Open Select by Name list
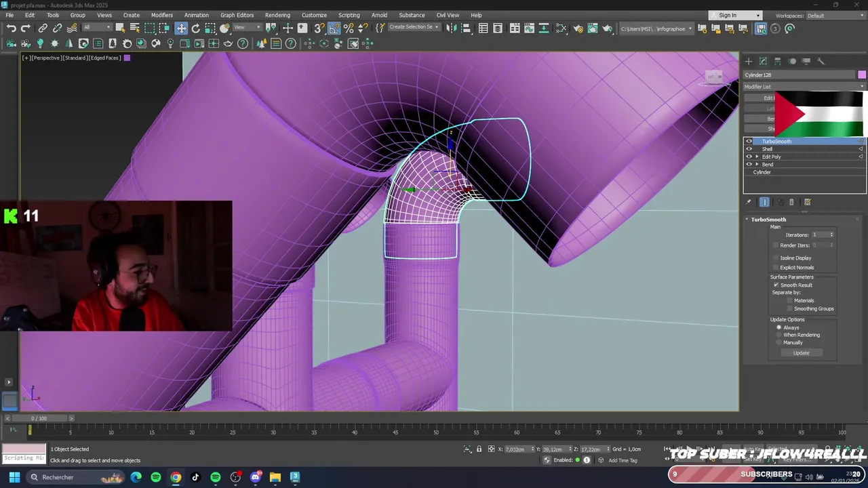Screen dimensions: 868x488 point(134,28)
